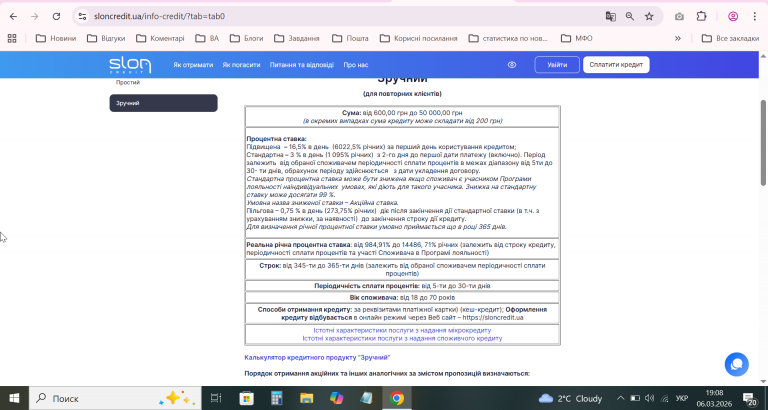
Task: Click the page vertical scrollbar thumb
Action: 763,142
